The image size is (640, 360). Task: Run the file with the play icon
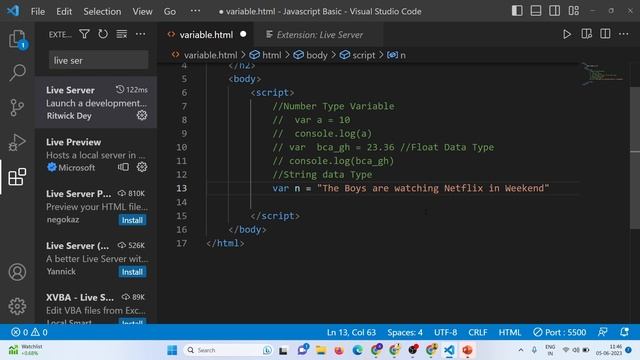click(567, 34)
